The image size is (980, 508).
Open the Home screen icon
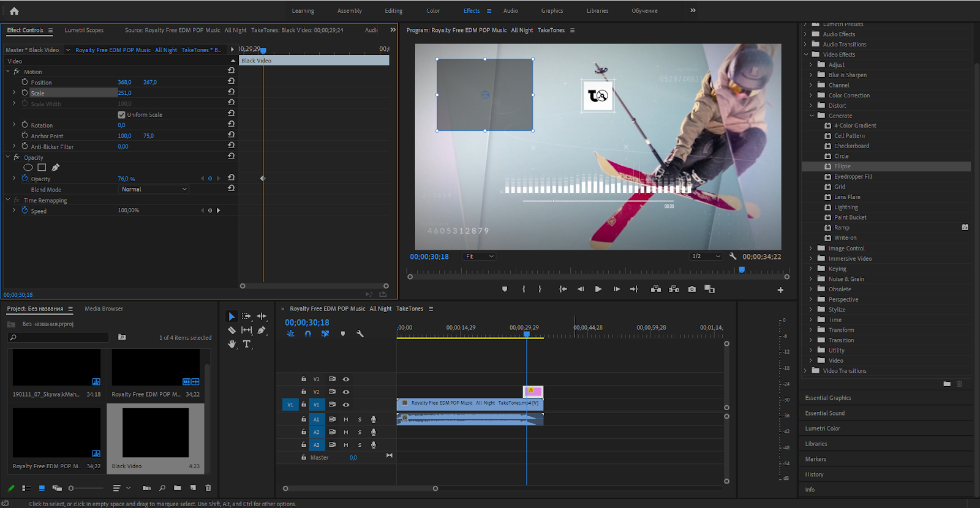coord(14,10)
